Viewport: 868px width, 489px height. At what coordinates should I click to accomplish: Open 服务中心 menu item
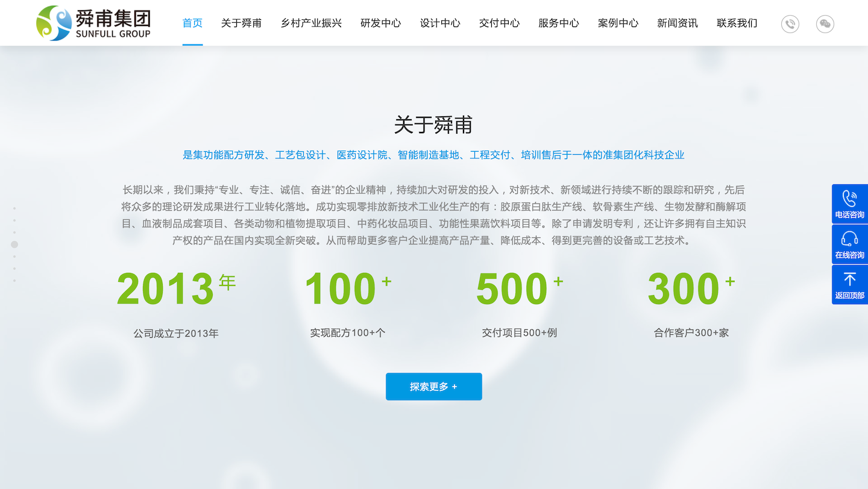tap(559, 23)
